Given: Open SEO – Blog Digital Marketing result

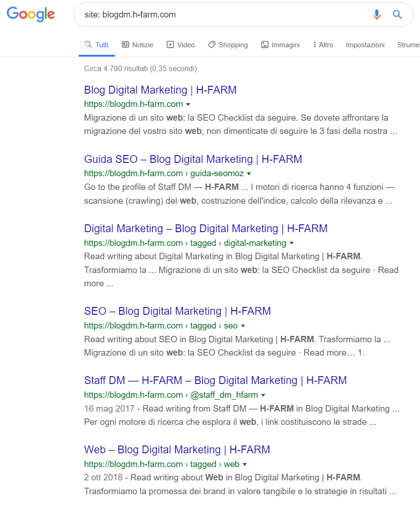Looking at the screenshot, I should pos(177,311).
